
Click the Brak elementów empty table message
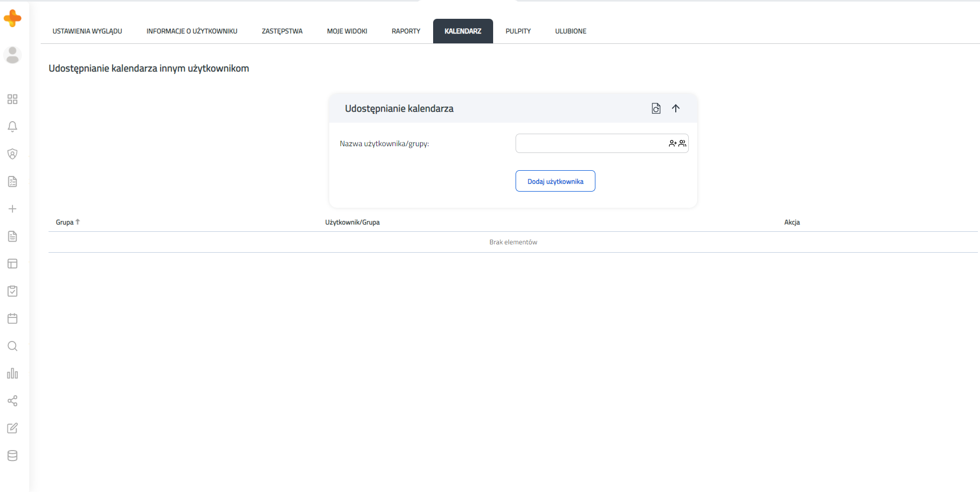pyautogui.click(x=513, y=242)
